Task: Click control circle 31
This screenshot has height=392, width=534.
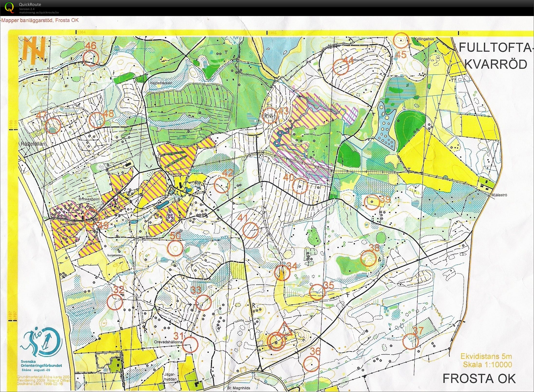Action: pyautogui.click(x=190, y=344)
